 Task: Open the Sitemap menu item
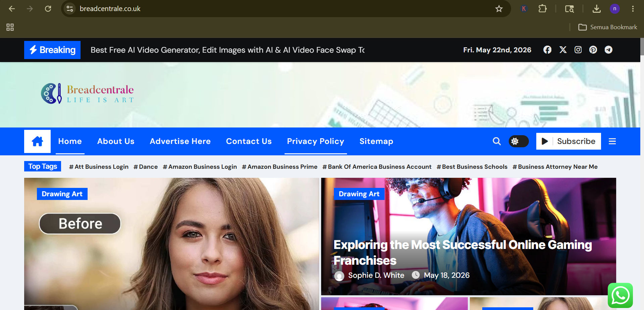pyautogui.click(x=376, y=141)
